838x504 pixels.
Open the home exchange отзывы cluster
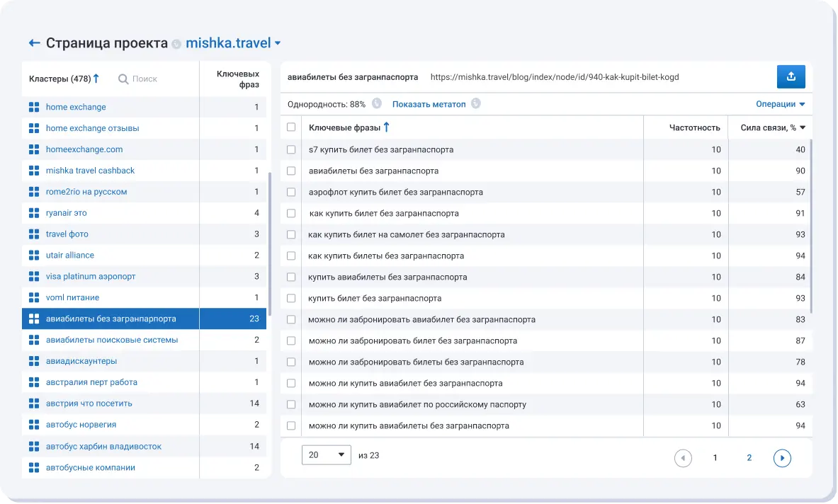(92, 128)
